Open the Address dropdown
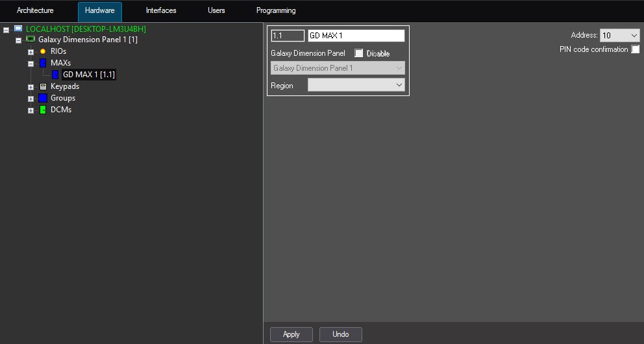This screenshot has height=344, width=644. pyautogui.click(x=620, y=35)
